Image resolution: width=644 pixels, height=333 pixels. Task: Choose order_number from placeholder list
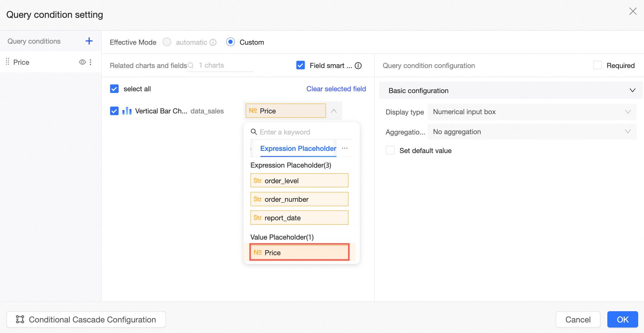pos(299,199)
